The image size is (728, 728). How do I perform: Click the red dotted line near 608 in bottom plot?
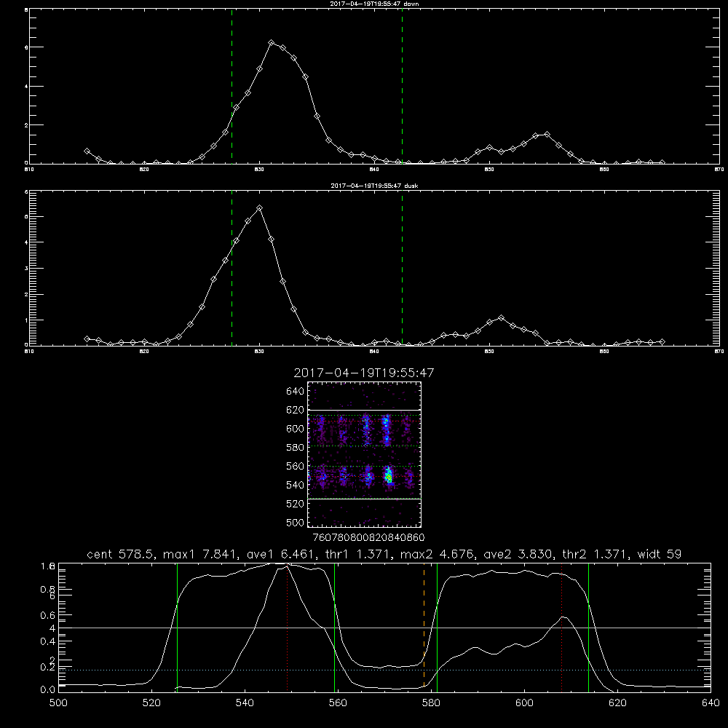(x=562, y=626)
